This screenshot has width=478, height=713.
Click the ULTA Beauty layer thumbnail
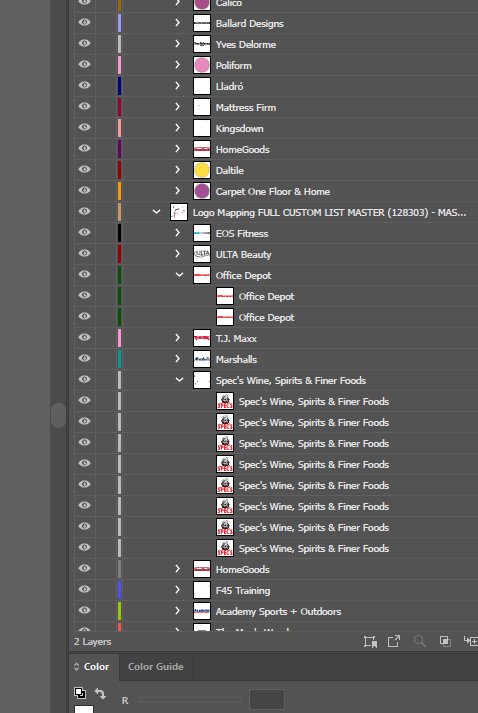coord(202,254)
